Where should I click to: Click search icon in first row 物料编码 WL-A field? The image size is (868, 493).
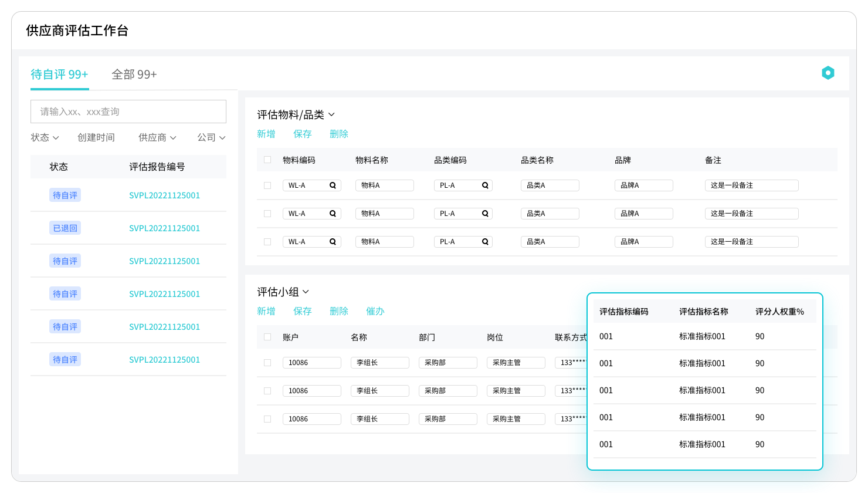[x=333, y=185]
